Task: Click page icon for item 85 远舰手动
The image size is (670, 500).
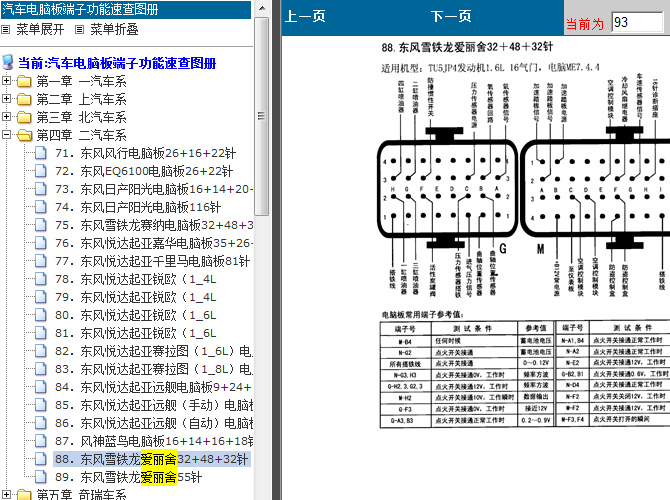Action: coord(41,405)
